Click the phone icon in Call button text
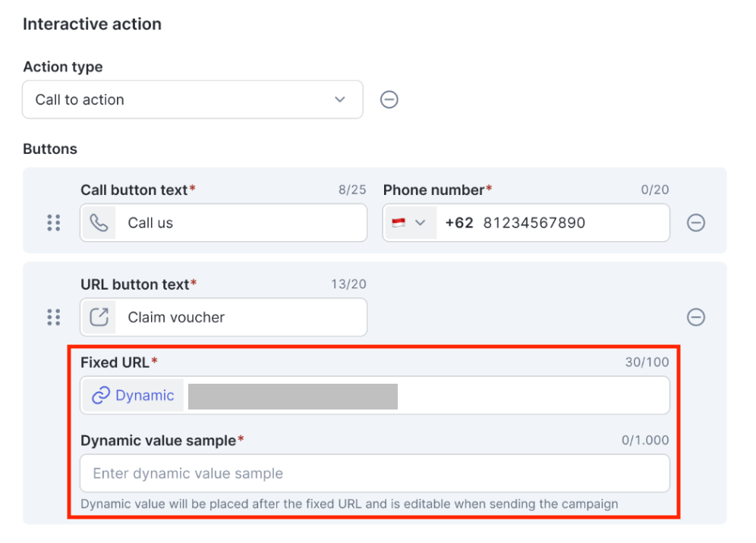 99,222
